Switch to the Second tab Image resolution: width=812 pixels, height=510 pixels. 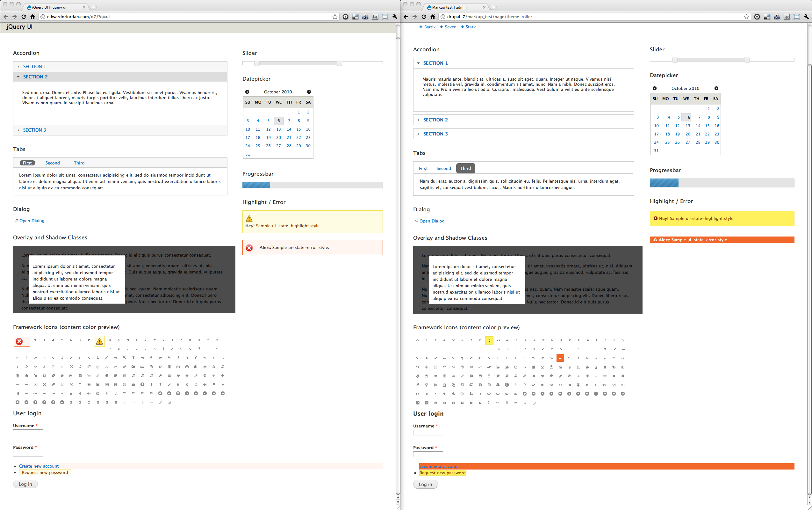click(53, 163)
